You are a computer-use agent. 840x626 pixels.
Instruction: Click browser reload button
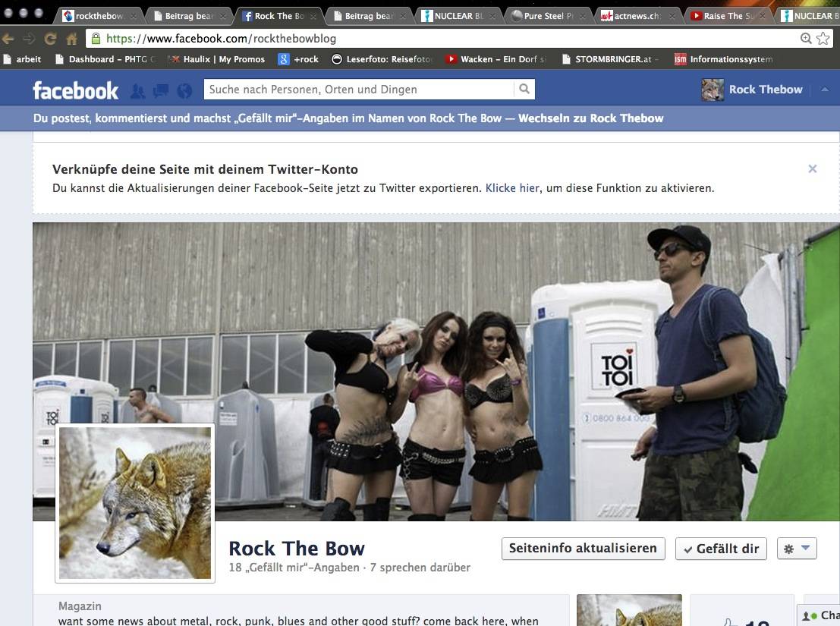(51, 39)
